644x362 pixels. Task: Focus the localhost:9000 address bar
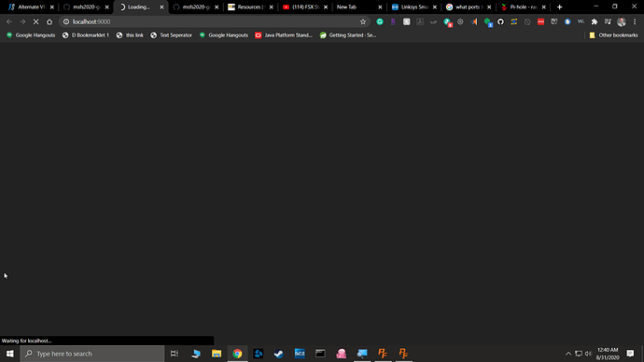click(x=214, y=21)
